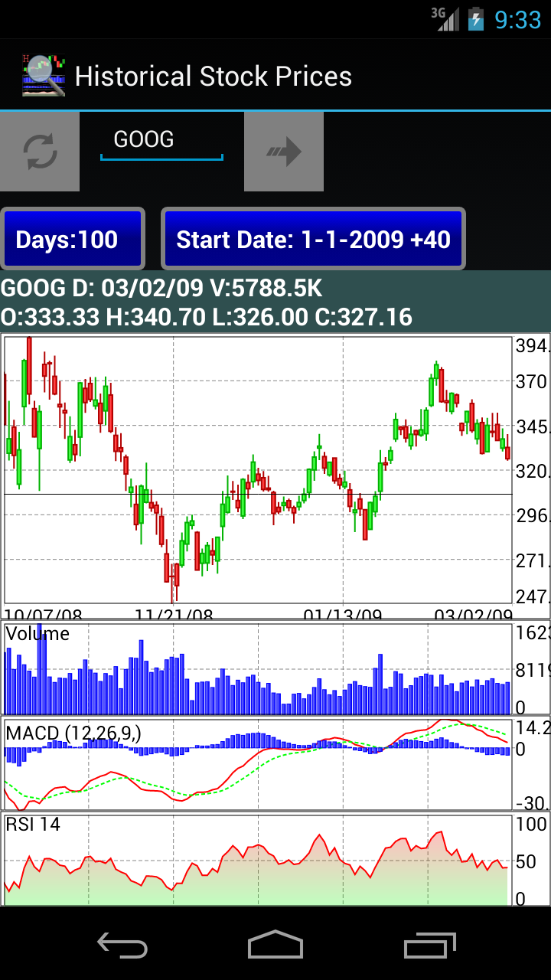Tap the Android Recent Apps button

(430, 944)
